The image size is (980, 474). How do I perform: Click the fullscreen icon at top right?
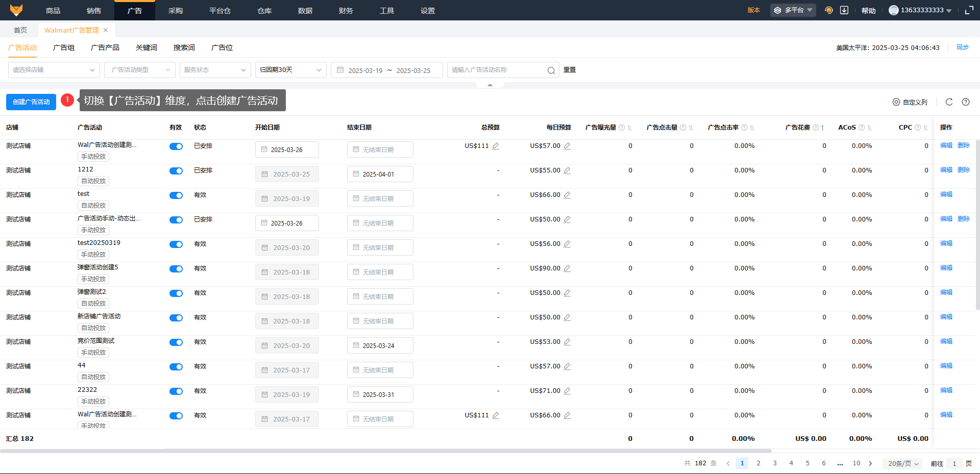point(969,10)
